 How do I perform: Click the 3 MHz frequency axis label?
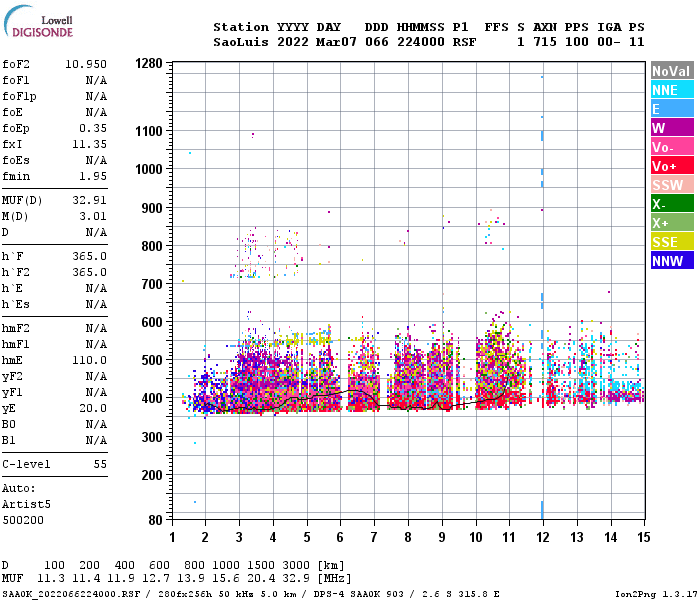coord(239,537)
